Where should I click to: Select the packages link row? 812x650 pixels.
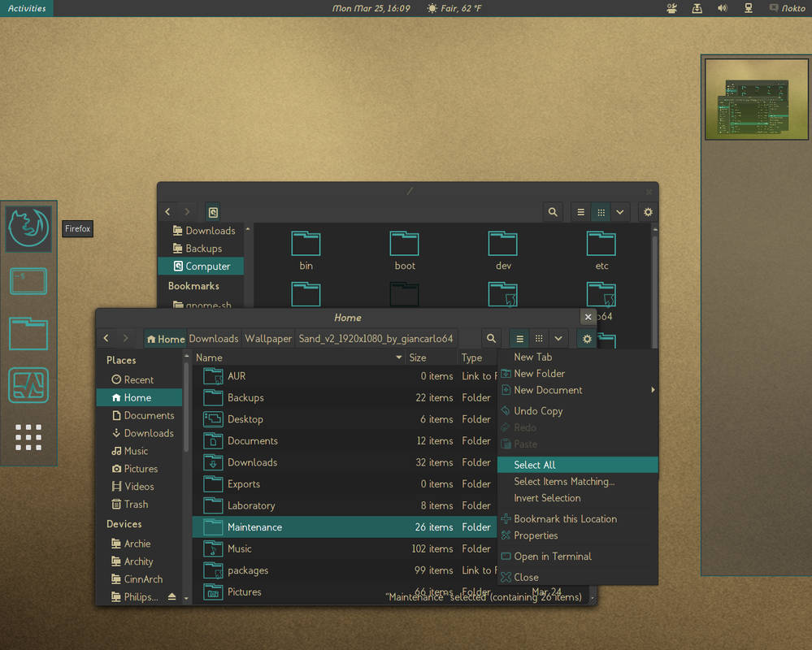pyautogui.click(x=345, y=570)
